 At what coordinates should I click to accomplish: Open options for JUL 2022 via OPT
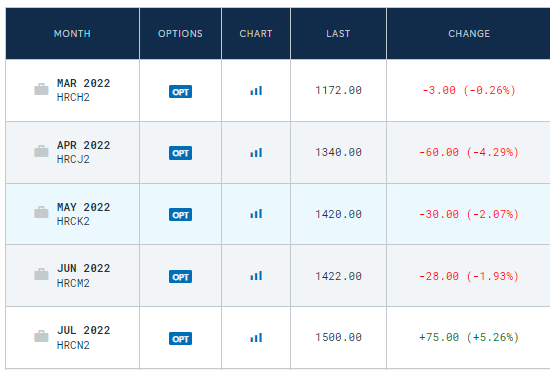pos(180,339)
